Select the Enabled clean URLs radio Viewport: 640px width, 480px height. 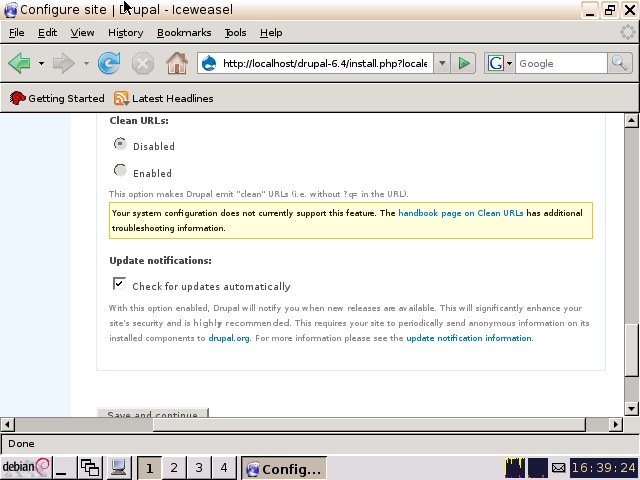[120, 171]
